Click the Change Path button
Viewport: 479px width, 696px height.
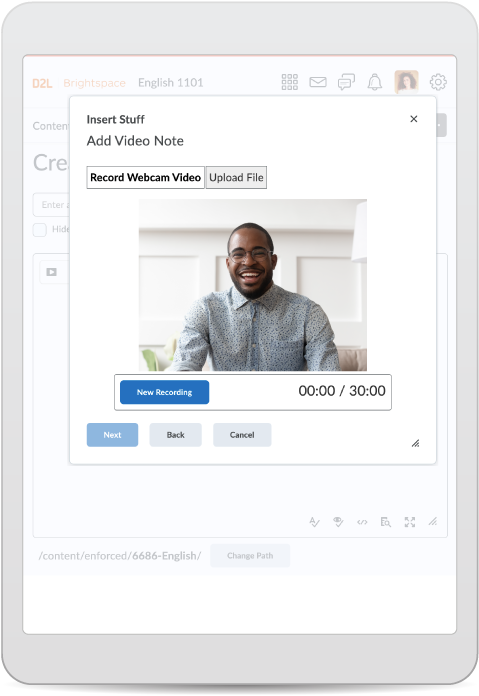click(250, 556)
